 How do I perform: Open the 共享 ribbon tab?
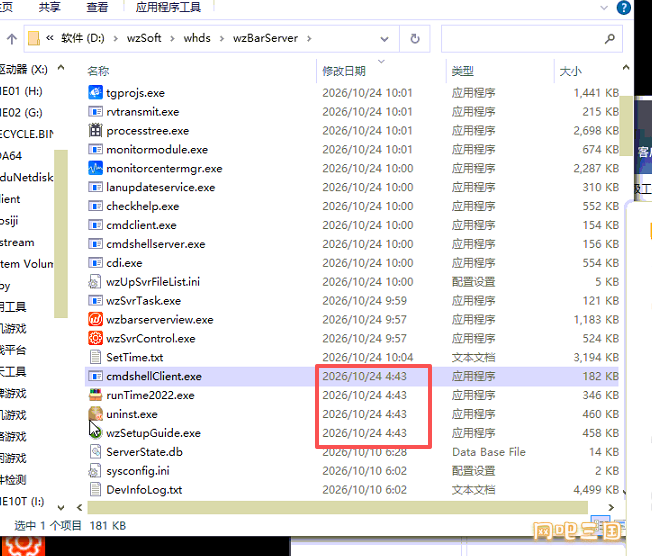click(49, 7)
